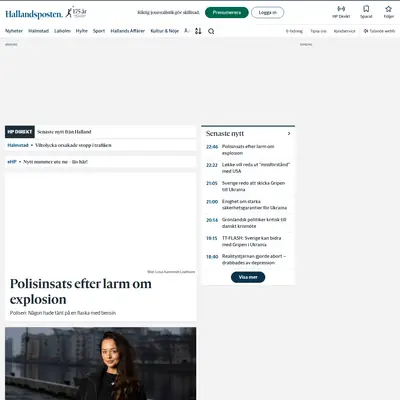Viewport: 400px width, 400px height.
Task: Open the Kundservice link
Action: pos(345,31)
